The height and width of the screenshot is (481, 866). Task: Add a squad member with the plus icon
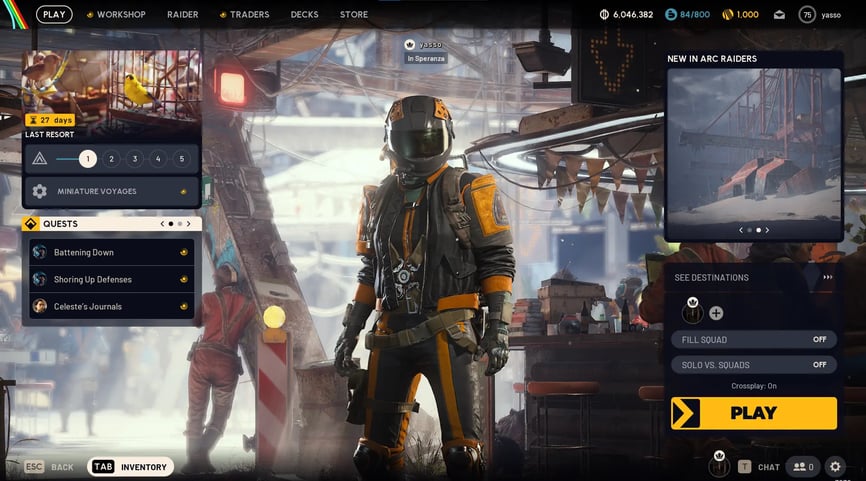(x=716, y=313)
